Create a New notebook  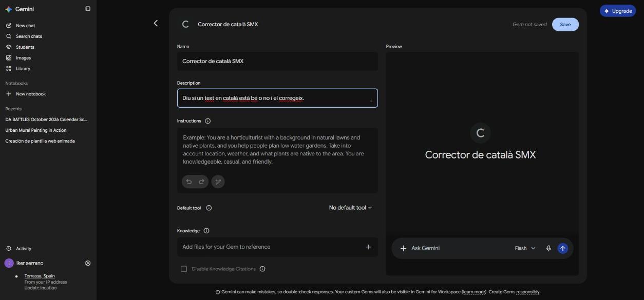(30, 94)
